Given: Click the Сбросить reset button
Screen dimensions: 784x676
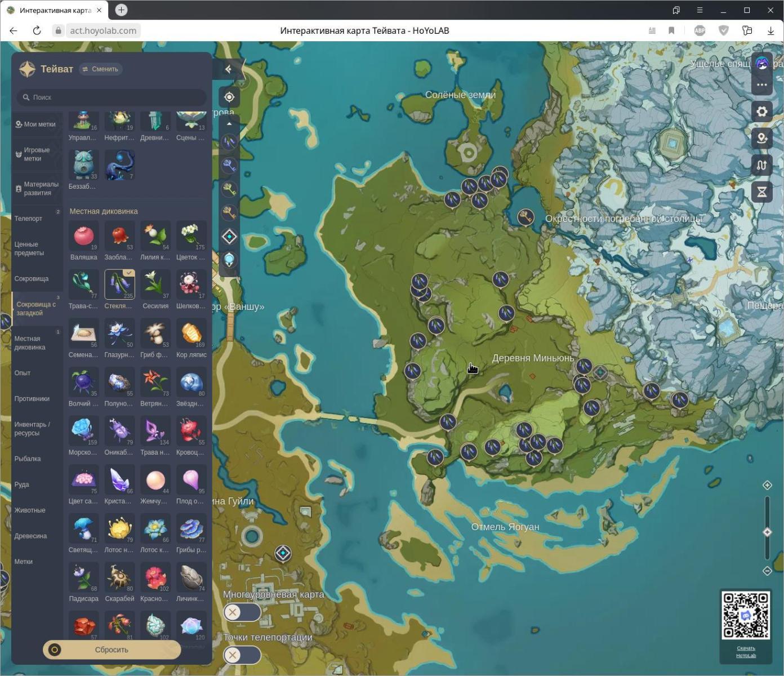Looking at the screenshot, I should click(112, 650).
